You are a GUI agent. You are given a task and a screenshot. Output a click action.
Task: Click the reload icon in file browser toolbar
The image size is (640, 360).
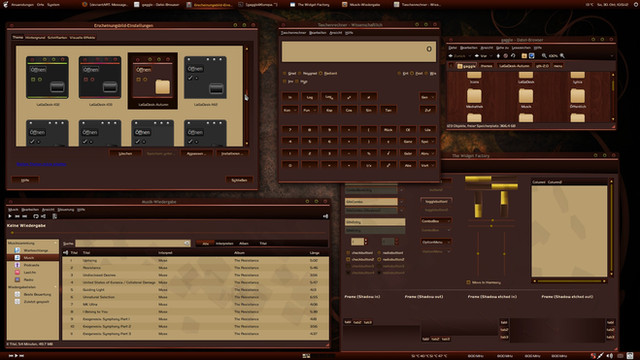point(513,56)
